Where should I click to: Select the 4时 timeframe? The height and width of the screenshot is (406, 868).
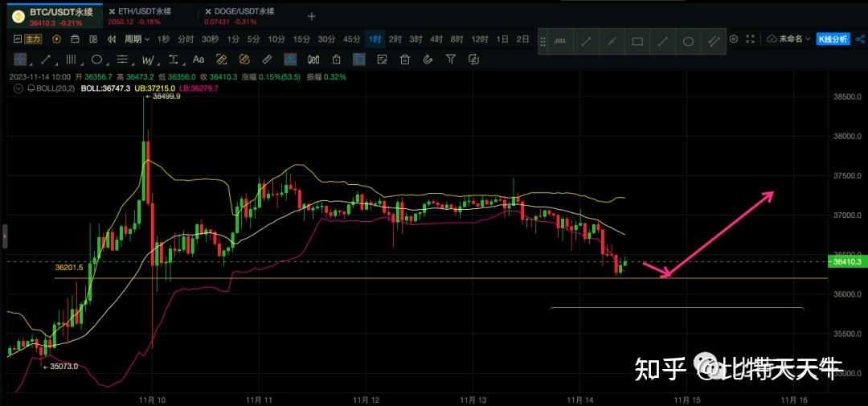[x=436, y=39]
